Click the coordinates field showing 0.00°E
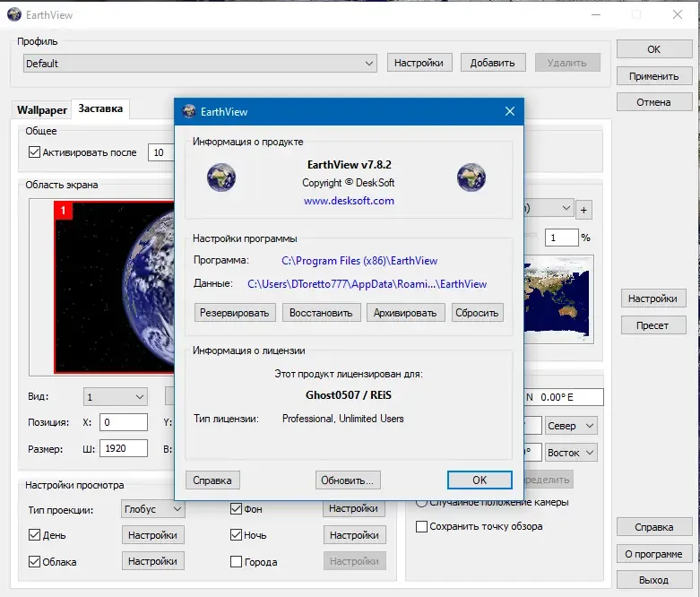700x597 pixels. pos(564,397)
